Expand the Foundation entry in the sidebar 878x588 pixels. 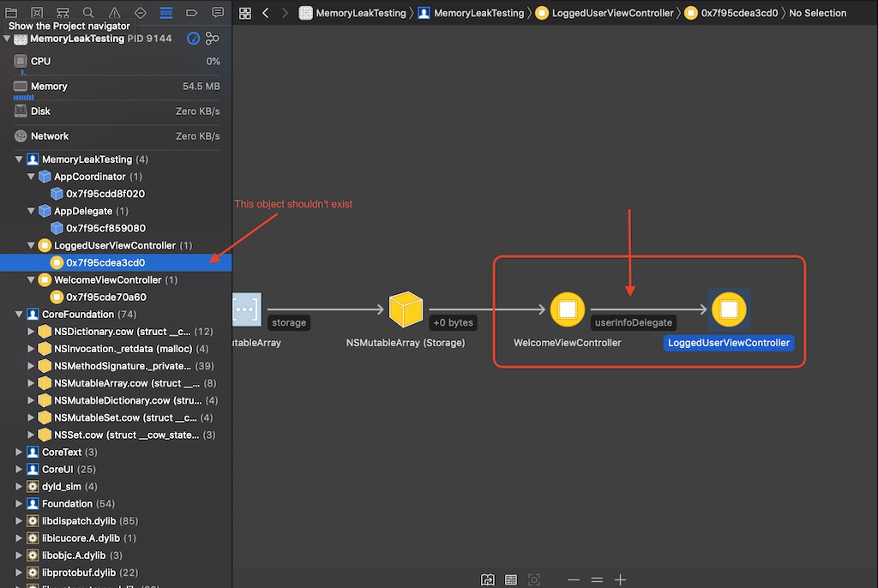tap(16, 503)
